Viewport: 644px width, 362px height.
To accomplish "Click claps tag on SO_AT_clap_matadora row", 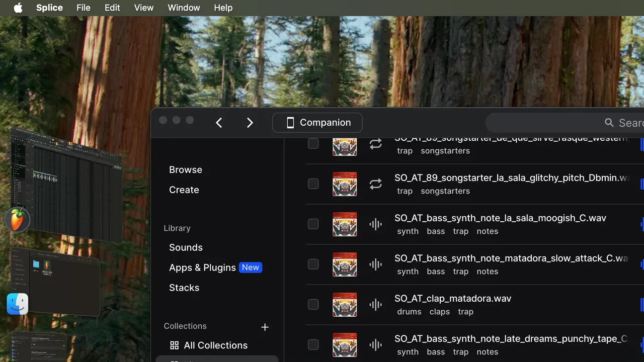I will 440,312.
